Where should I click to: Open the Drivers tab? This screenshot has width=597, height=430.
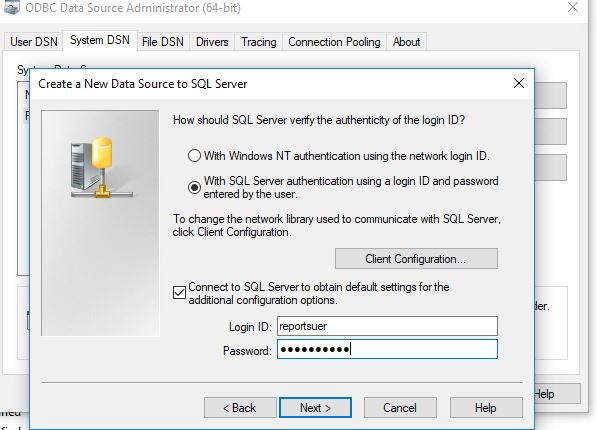(x=212, y=42)
